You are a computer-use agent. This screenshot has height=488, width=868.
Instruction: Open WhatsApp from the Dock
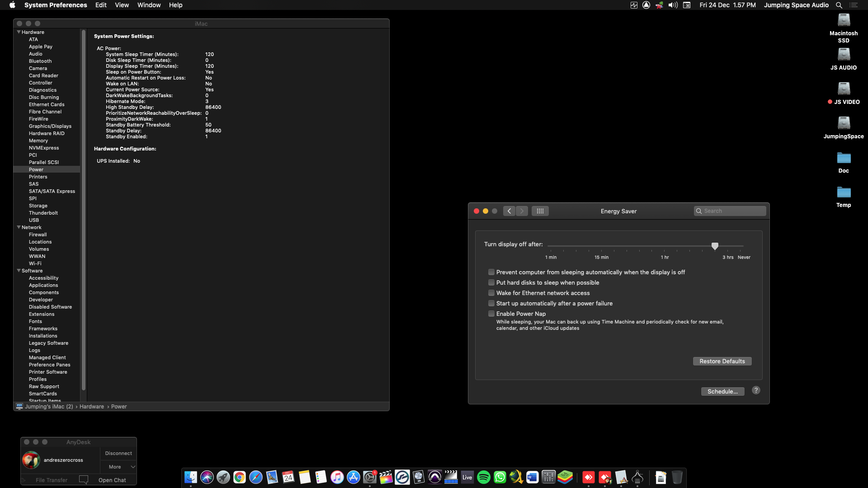pyautogui.click(x=500, y=477)
